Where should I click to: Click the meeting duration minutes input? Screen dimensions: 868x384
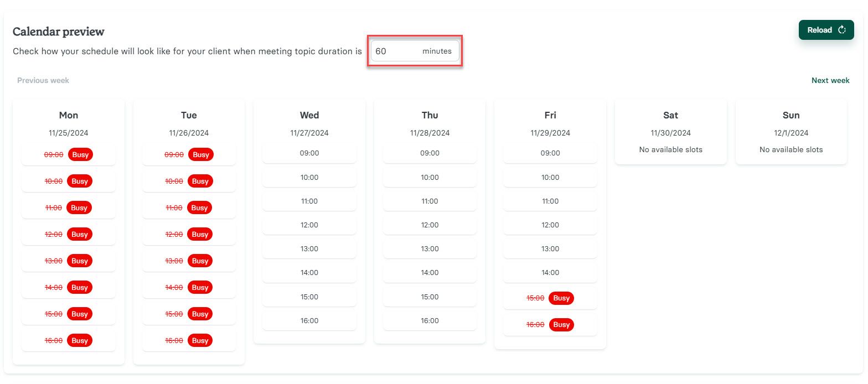click(414, 51)
